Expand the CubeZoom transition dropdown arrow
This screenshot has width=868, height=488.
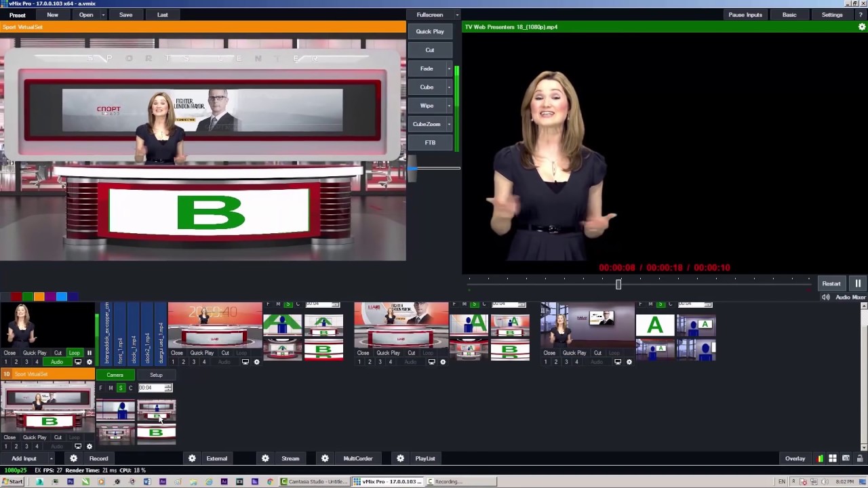(x=448, y=124)
